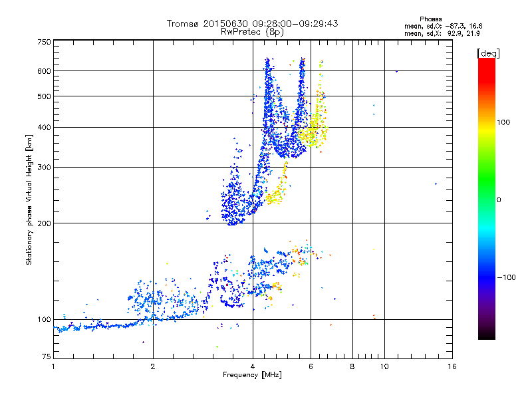The height and width of the screenshot is (399, 532).
Task: Click the isolated blue point near 600 km, 10 MHz
Action: tap(396, 71)
